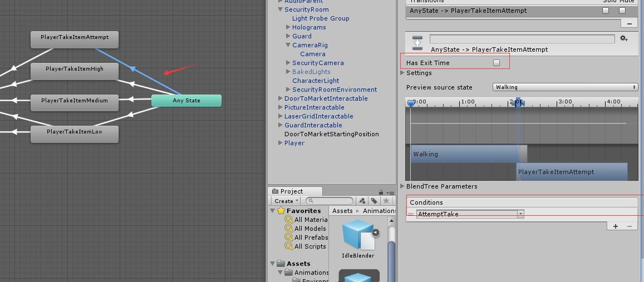Image resolution: width=644 pixels, height=282 pixels.
Task: Select the PlayerTakeItemLow state node
Action: (x=75, y=134)
